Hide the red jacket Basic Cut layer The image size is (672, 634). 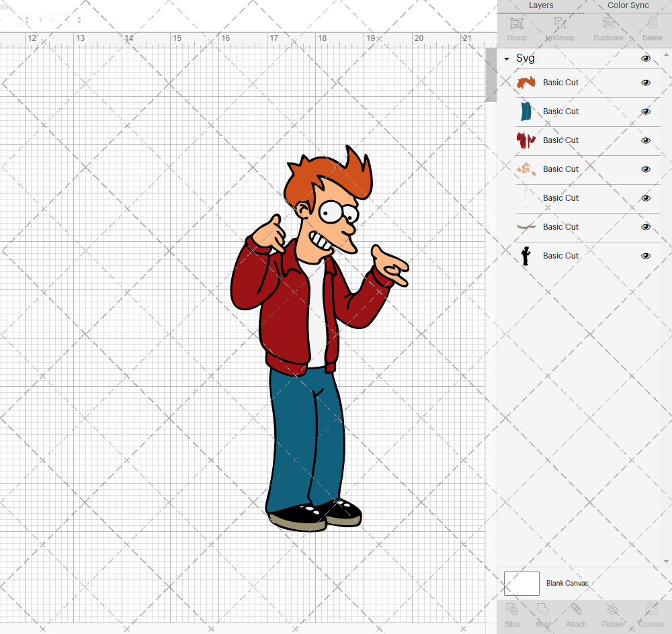coord(646,140)
